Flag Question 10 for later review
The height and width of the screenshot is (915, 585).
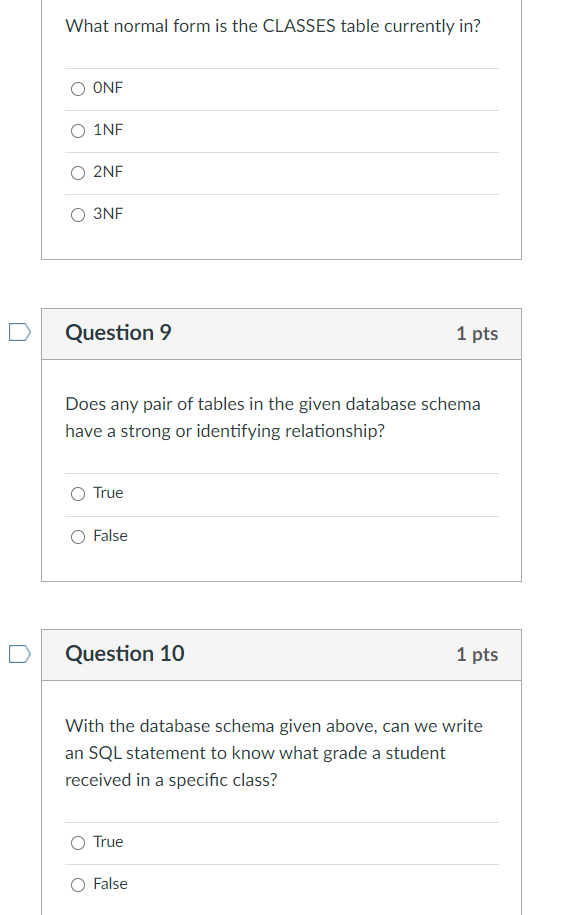click(x=17, y=652)
